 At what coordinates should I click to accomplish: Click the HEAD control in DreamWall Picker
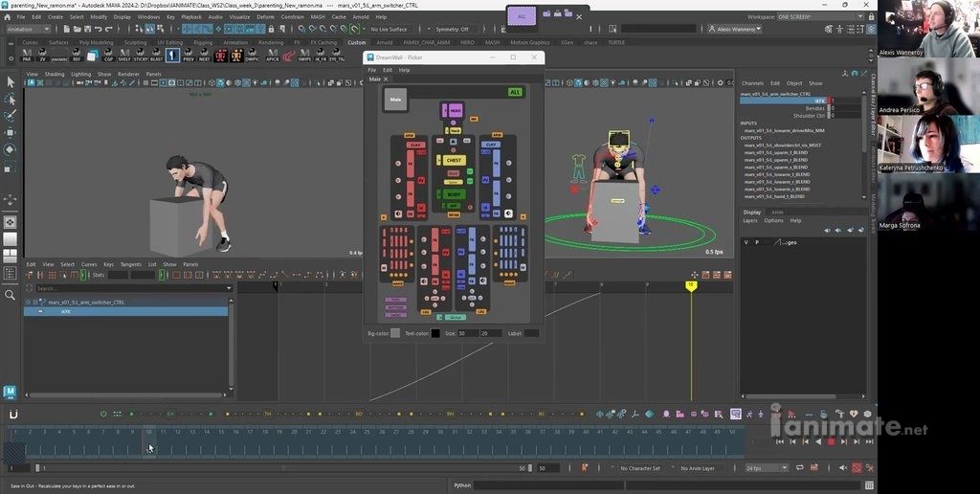[455, 111]
